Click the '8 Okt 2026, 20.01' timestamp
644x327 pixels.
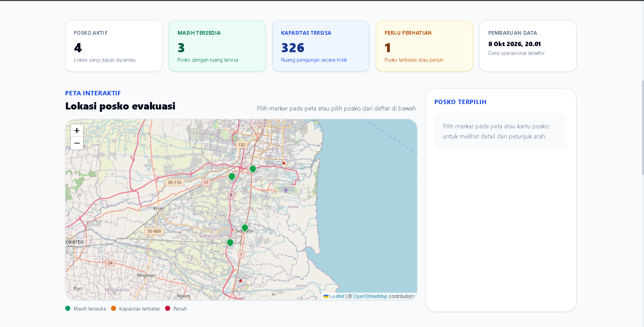pos(515,44)
